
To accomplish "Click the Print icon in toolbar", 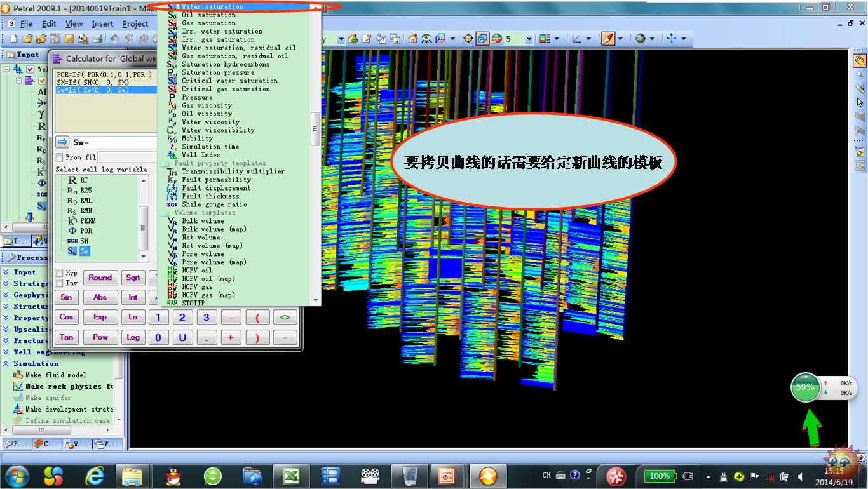I will 98,39.
